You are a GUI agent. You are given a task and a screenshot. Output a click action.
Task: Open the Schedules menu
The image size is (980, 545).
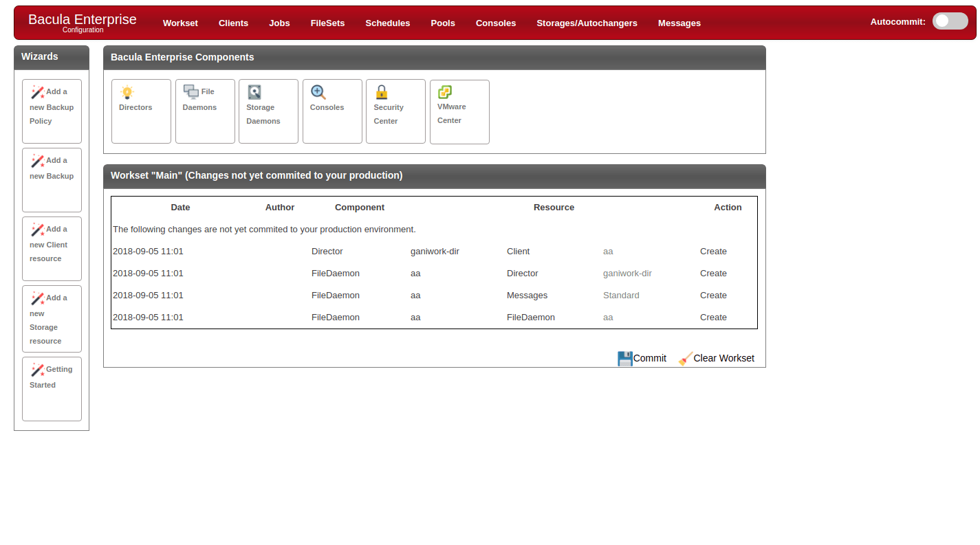pos(388,23)
